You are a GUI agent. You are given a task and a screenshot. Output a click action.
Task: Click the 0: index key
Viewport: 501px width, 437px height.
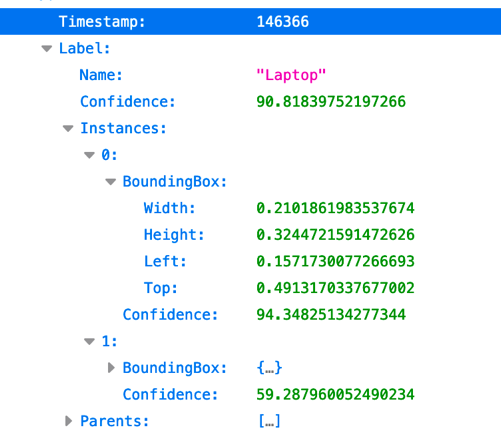click(109, 155)
